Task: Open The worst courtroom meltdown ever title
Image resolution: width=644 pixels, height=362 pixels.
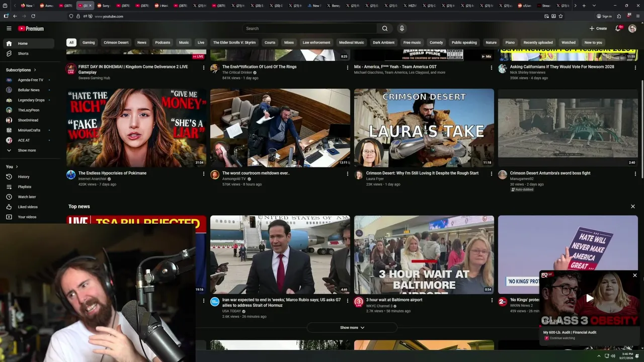Action: [x=256, y=173]
